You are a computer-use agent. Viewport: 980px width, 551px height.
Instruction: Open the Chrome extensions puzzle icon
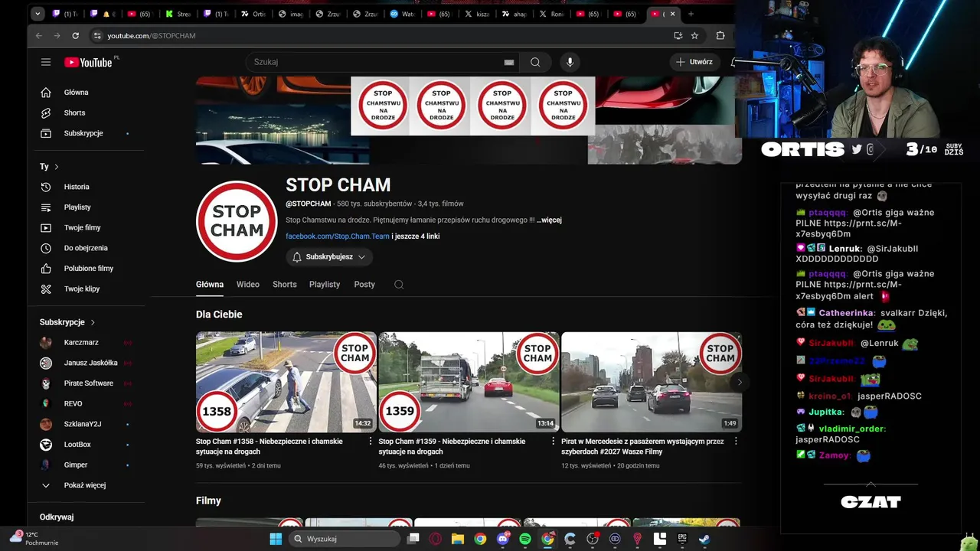(720, 35)
